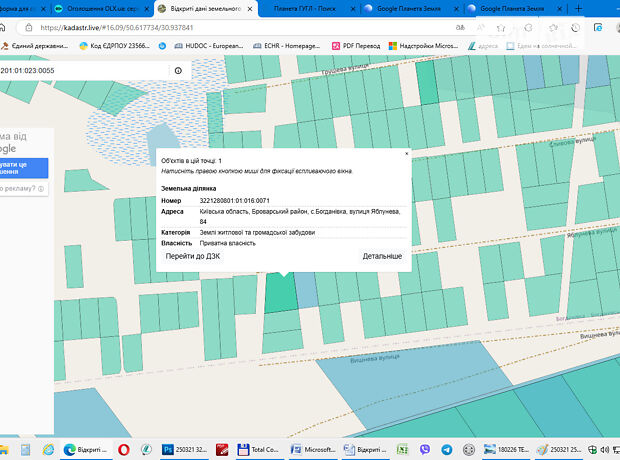This screenshot has width=620, height=460.
Task: Click the 'Перейти до ДЗК' link
Action: click(194, 257)
